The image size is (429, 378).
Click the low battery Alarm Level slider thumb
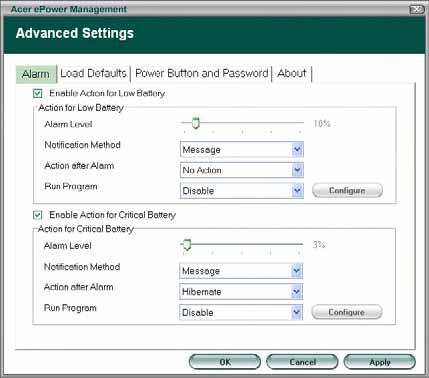click(x=196, y=123)
